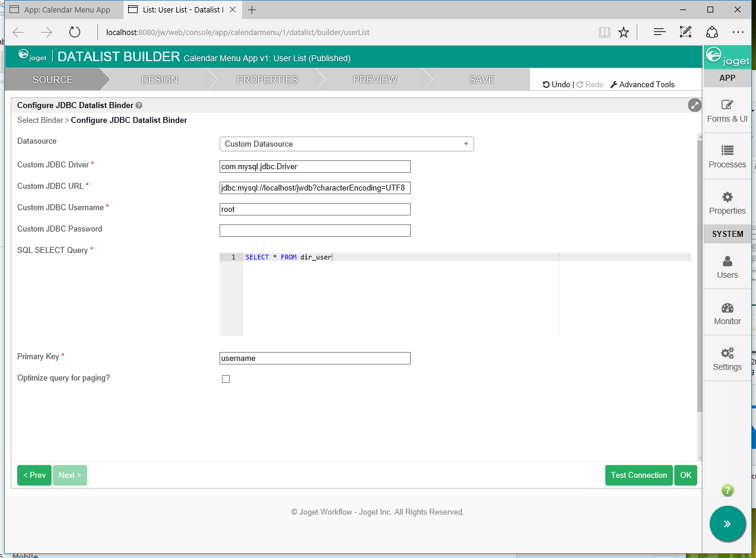The width and height of the screenshot is (756, 558).
Task: Click the Next button
Action: click(x=70, y=475)
